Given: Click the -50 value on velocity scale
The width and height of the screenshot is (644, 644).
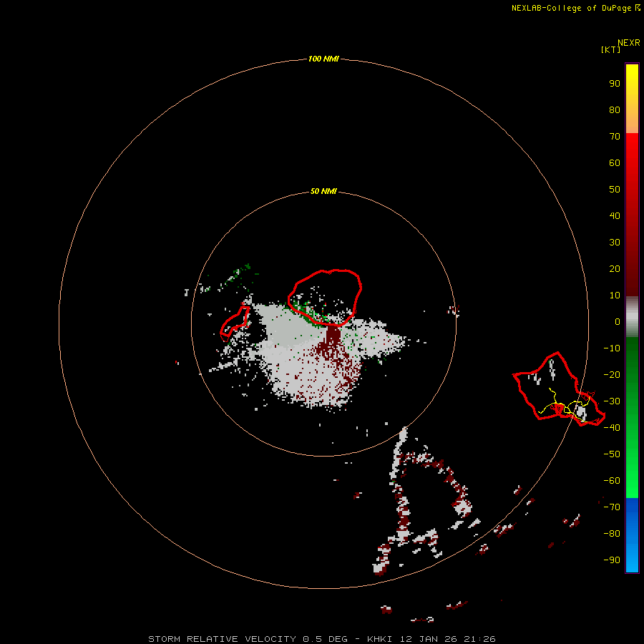Looking at the screenshot, I should coord(612,454).
